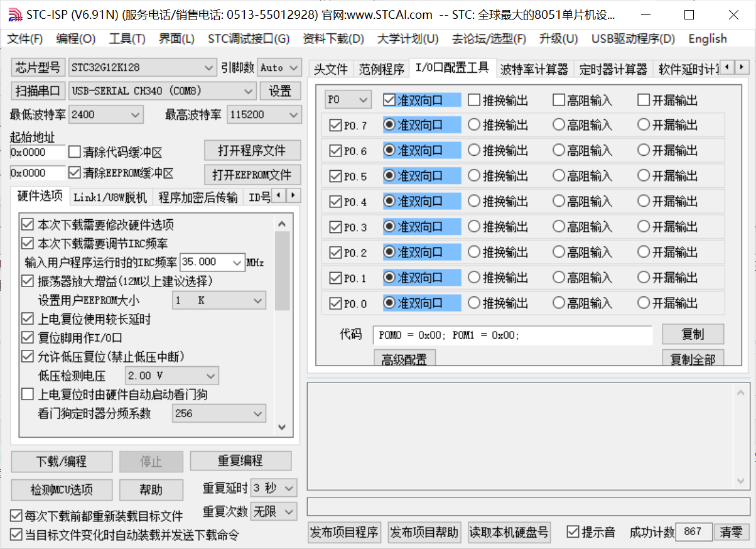This screenshot has width=756, height=549.
Task: Switch interface language via English menu
Action: click(x=708, y=39)
